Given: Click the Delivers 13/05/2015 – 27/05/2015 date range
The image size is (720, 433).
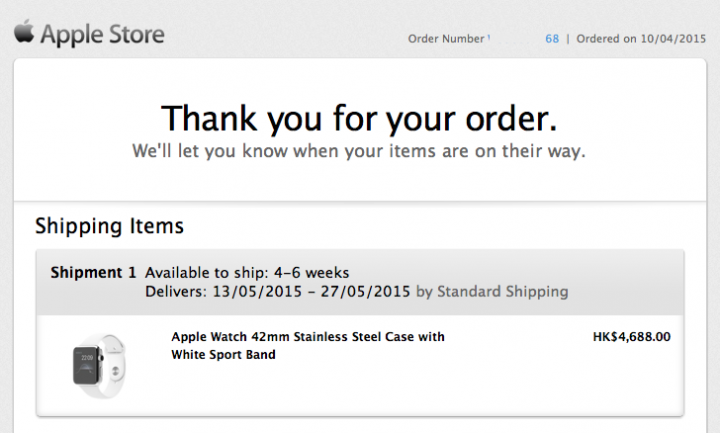Looking at the screenshot, I should (278, 292).
